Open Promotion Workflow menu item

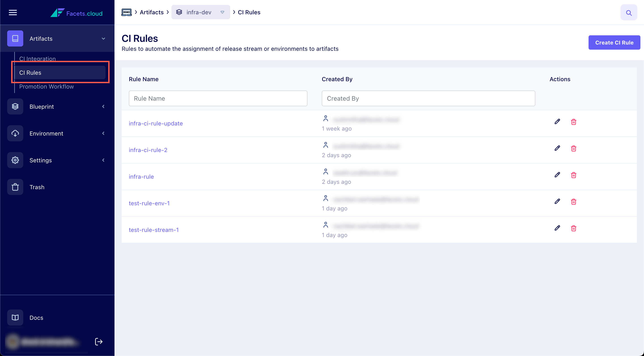pos(47,87)
